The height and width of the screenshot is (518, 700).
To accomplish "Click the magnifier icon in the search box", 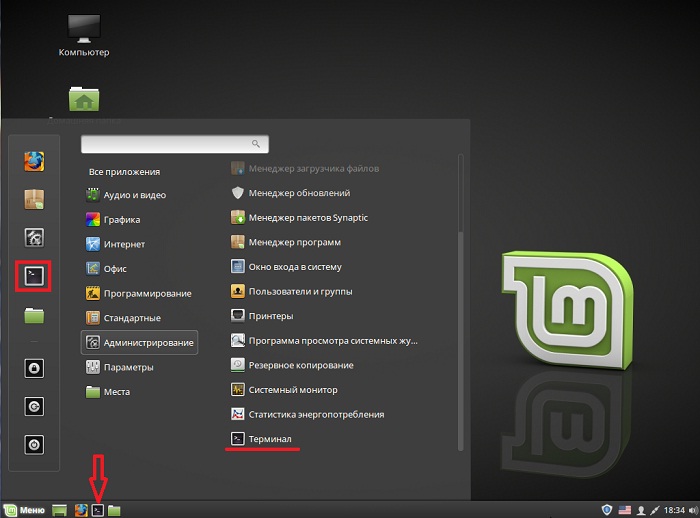I will 256,143.
